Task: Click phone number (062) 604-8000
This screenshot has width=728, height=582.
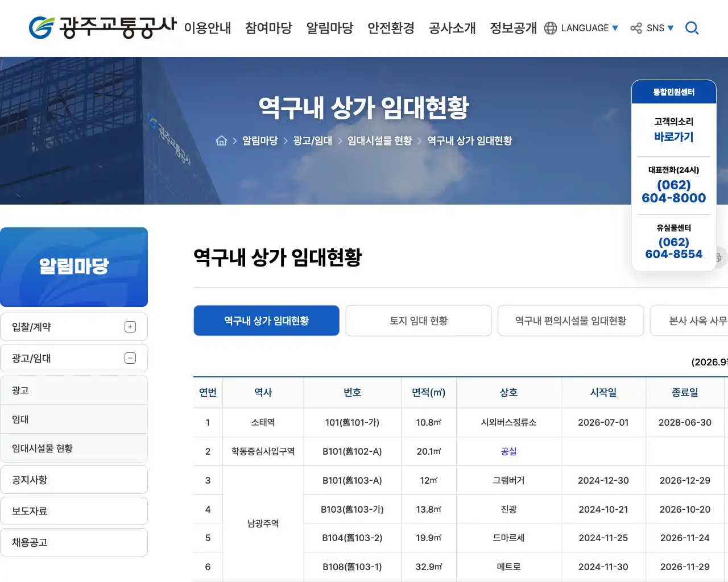Action: coord(674,192)
